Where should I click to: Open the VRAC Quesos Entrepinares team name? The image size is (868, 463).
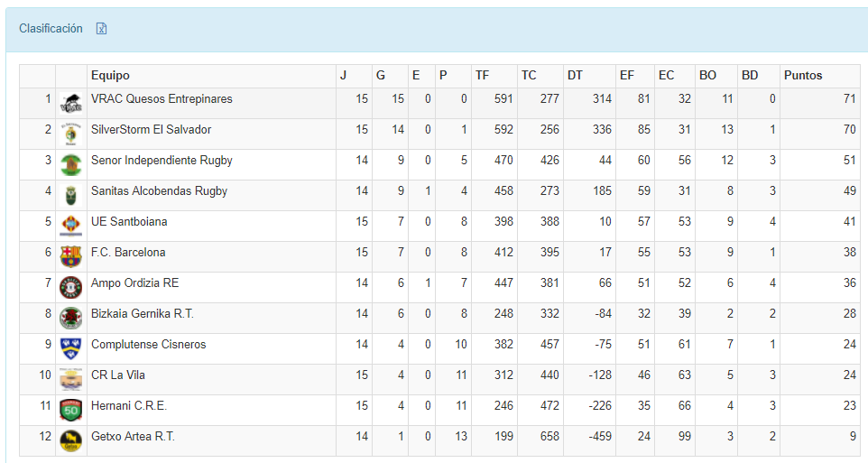(162, 99)
